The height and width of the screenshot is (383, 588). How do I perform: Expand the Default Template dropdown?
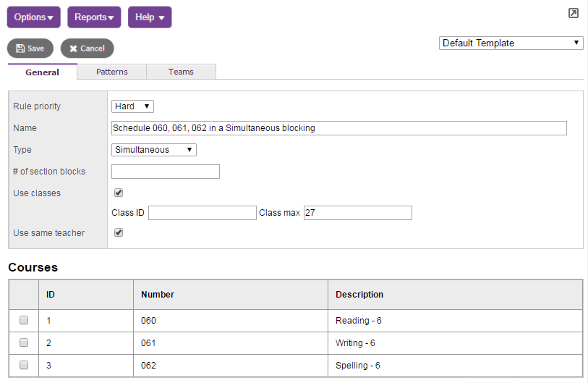coord(511,43)
